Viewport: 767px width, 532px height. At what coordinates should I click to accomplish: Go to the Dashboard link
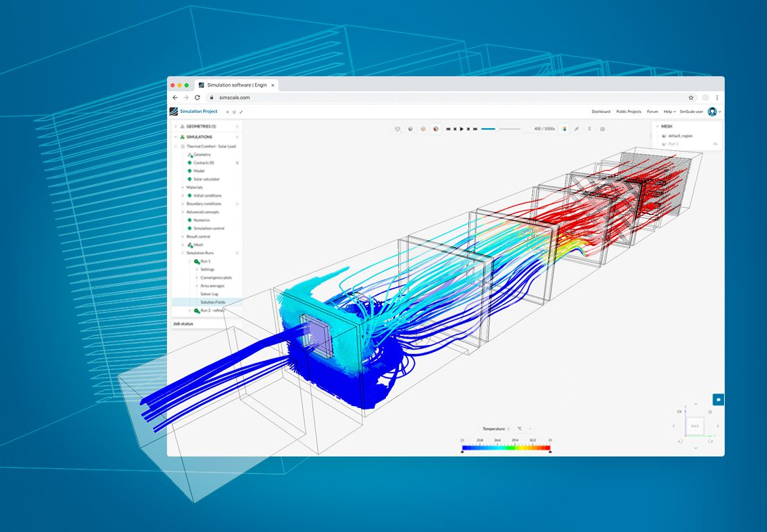tap(601, 112)
